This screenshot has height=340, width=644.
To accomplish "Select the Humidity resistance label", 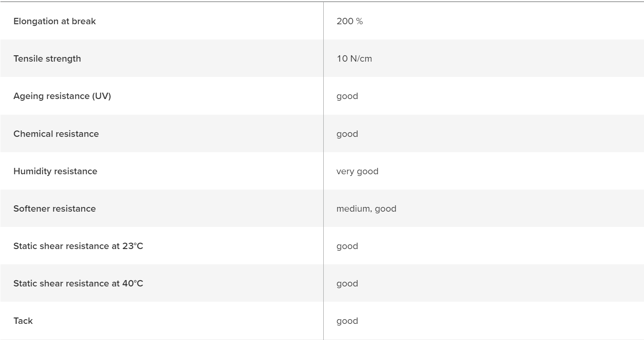I will [55, 171].
